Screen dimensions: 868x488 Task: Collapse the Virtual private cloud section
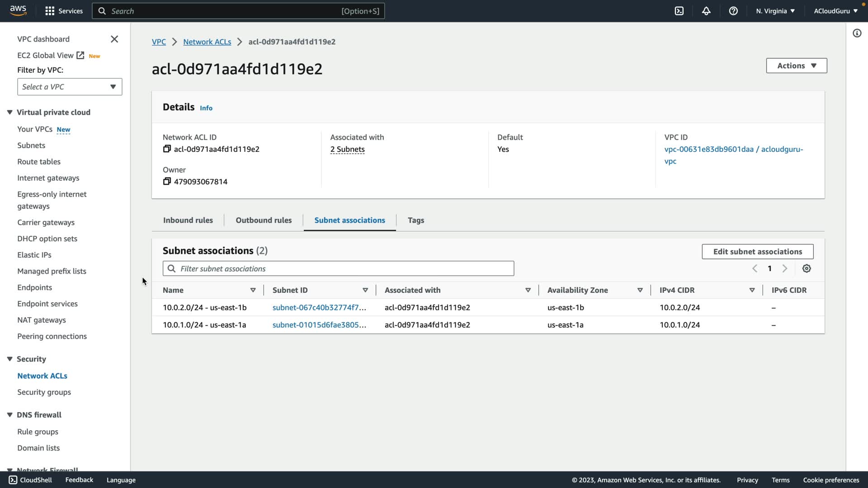click(9, 113)
